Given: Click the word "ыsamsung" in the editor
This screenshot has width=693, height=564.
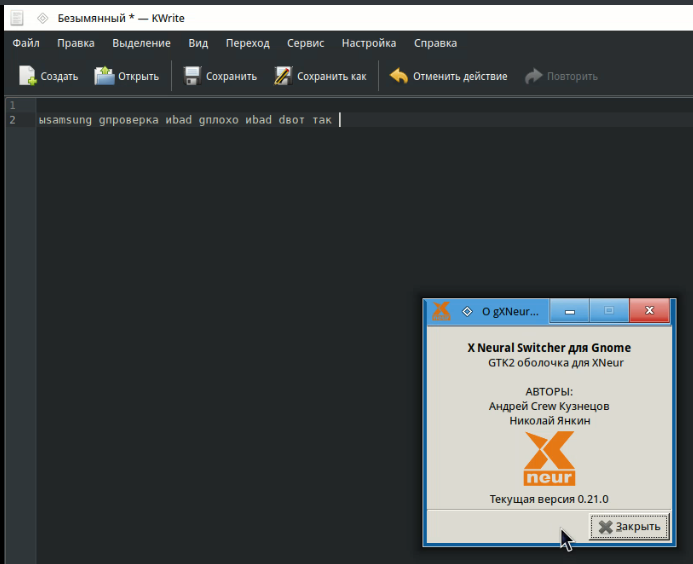Looking at the screenshot, I should click(x=65, y=120).
